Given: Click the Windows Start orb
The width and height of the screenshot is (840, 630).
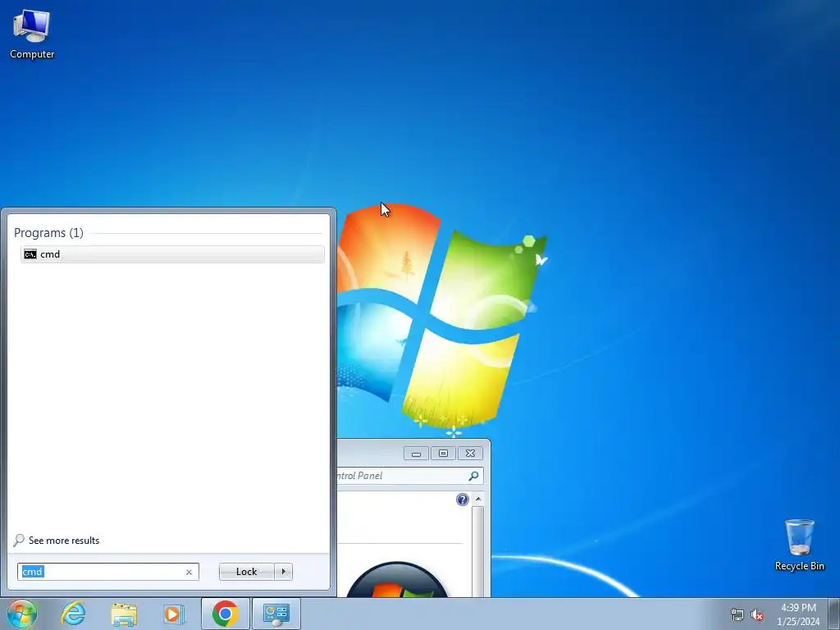Looking at the screenshot, I should (22, 614).
